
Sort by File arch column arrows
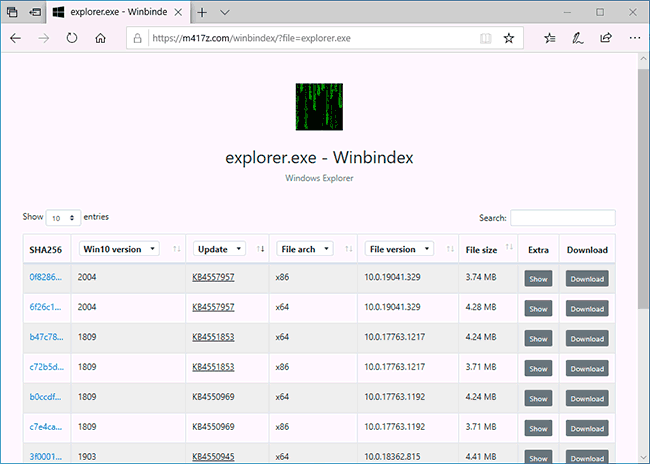(x=349, y=249)
